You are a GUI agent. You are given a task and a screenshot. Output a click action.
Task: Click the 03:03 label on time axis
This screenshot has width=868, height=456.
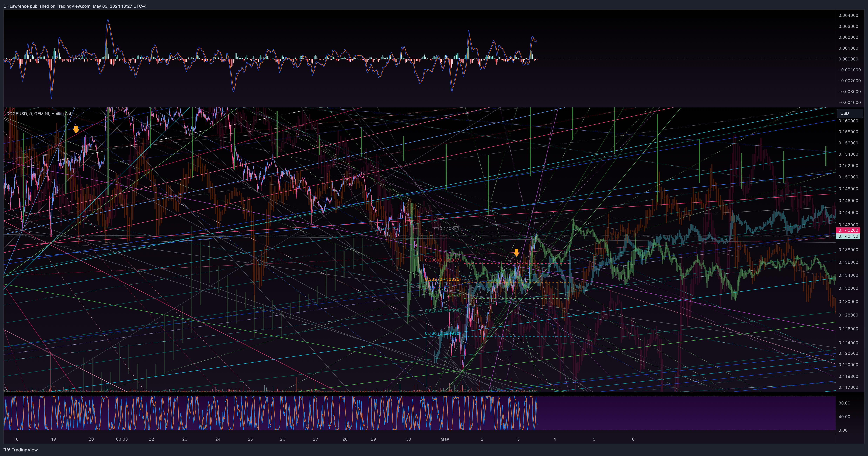[x=122, y=439]
